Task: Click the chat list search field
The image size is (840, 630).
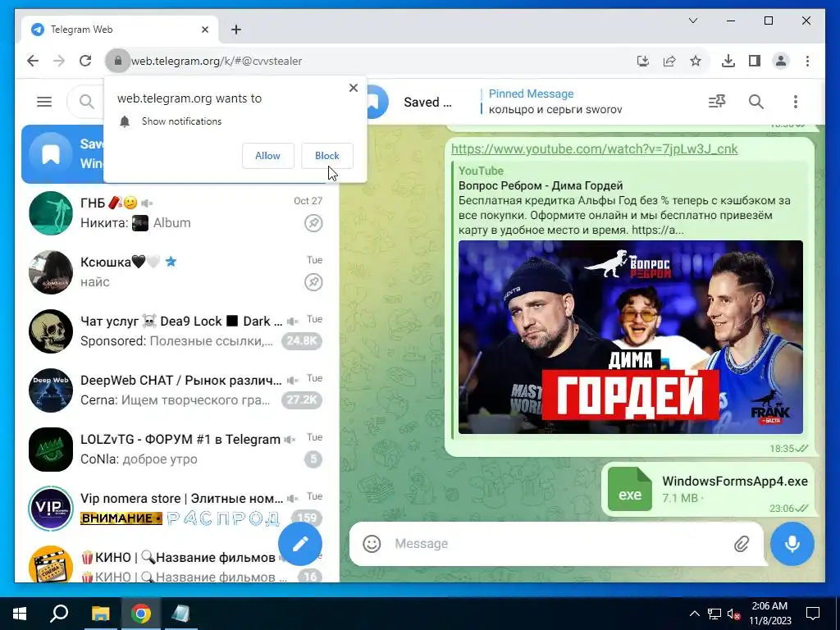Action: [x=85, y=101]
